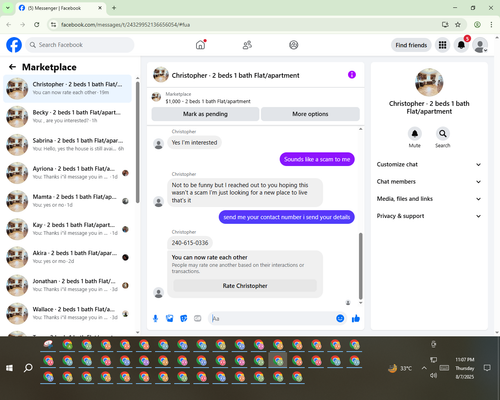Open Sabrina's apartment conversation

point(67,145)
